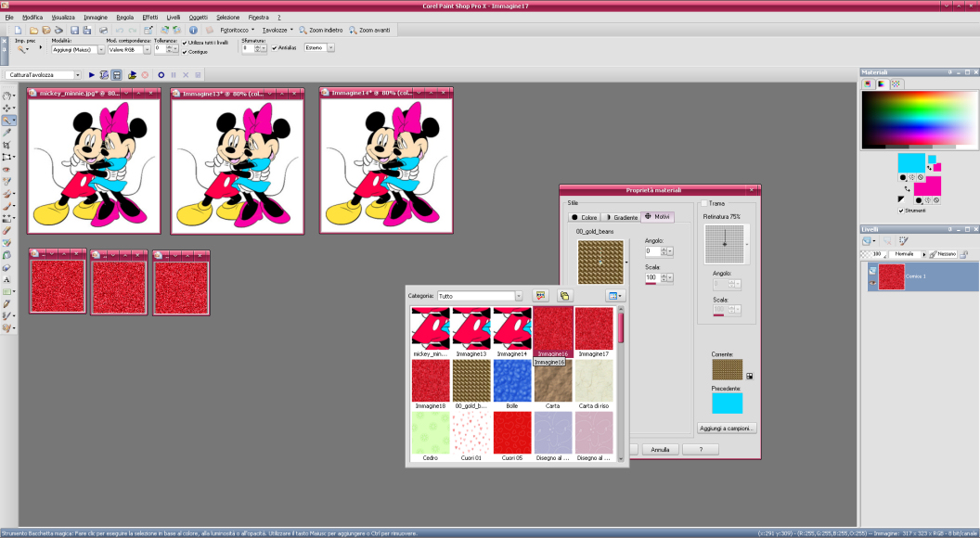980x538 pixels.
Task: Run the selected script with play button
Action: 91,75
